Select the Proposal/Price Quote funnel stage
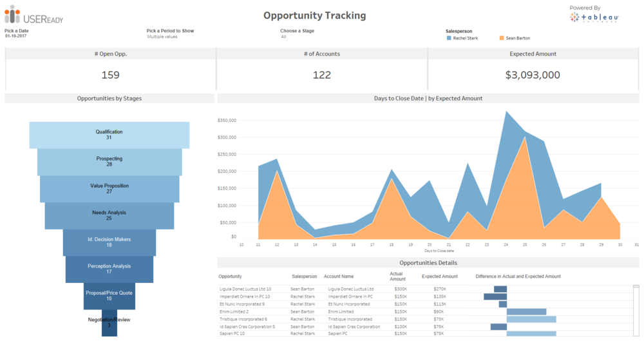 [x=109, y=296]
